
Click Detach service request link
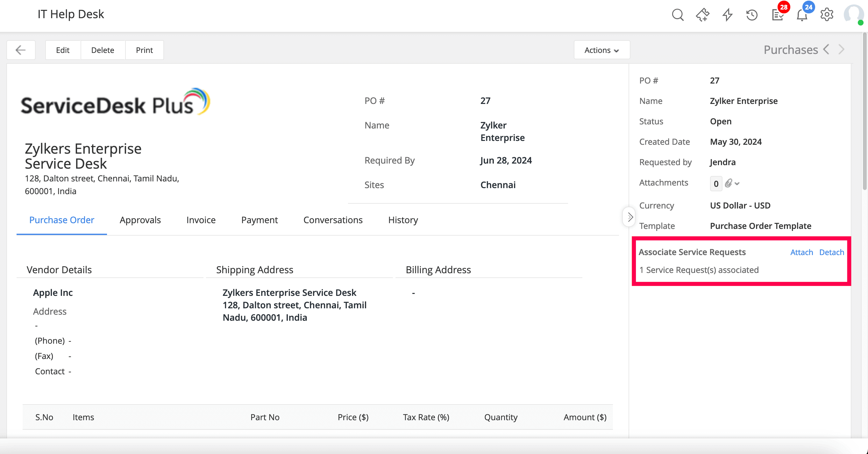(x=831, y=252)
